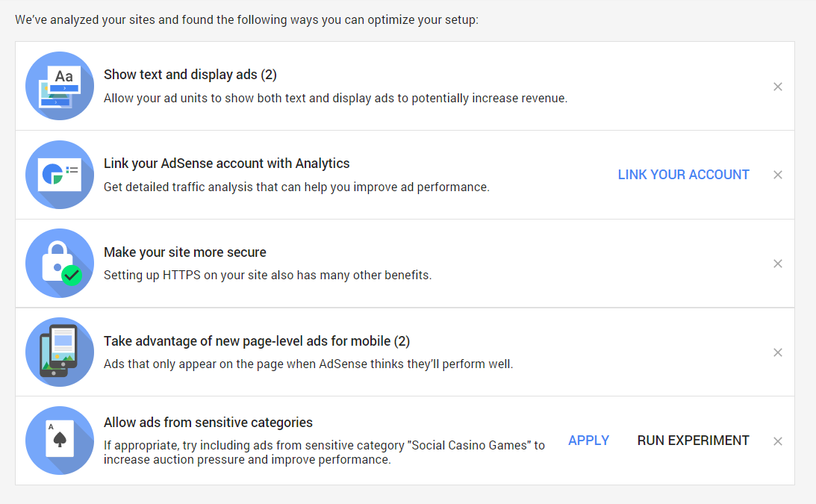Dismiss the page-level ads for mobile suggestion
The height and width of the screenshot is (504, 816).
click(x=777, y=352)
